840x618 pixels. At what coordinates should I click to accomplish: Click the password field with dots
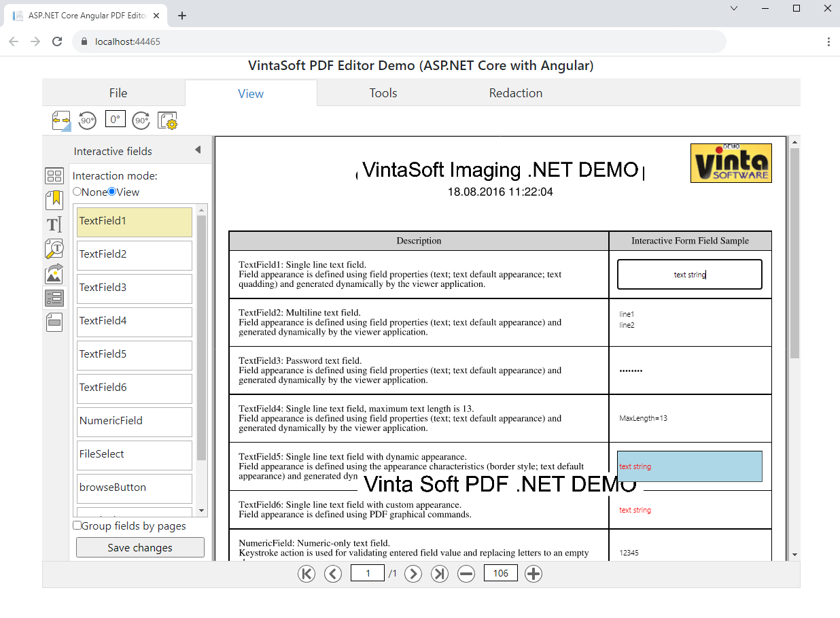point(690,371)
